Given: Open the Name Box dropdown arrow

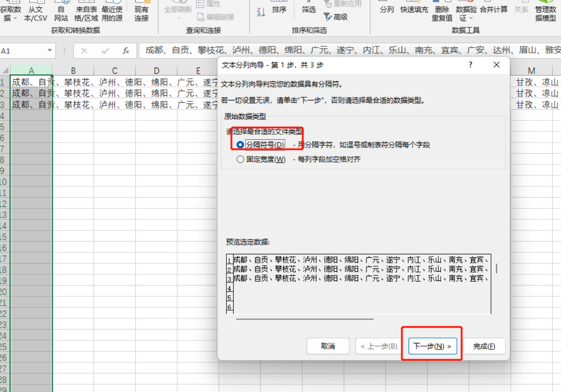Looking at the screenshot, I should point(50,51).
